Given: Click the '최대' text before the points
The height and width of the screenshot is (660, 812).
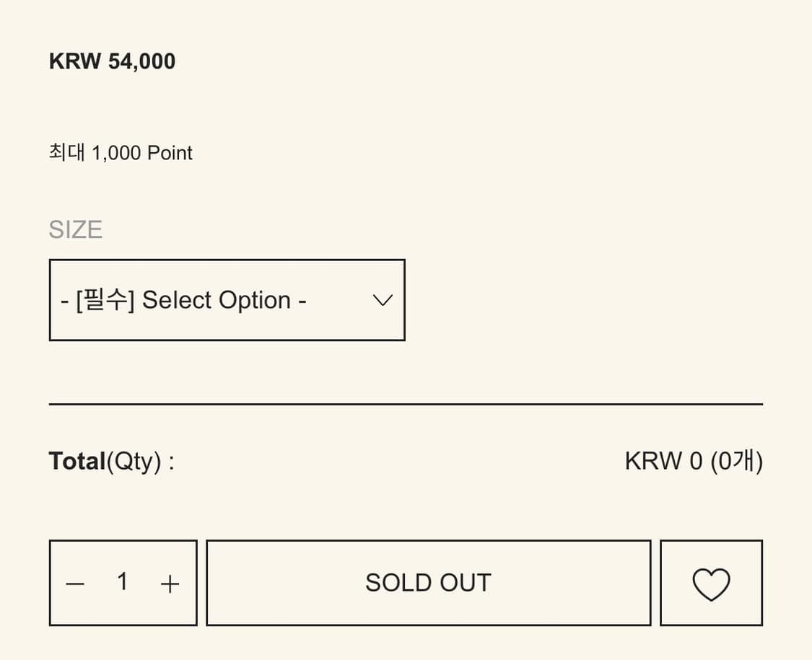Looking at the screenshot, I should point(67,153).
